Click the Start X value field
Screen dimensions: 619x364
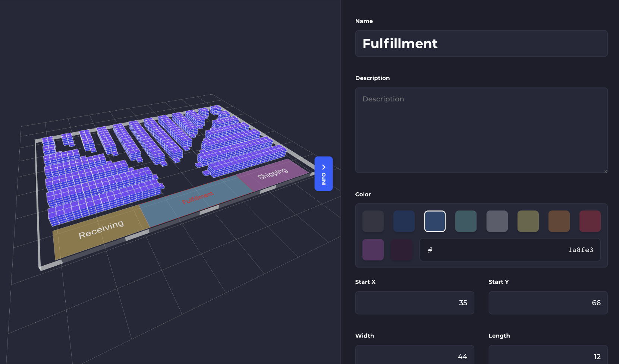[414, 303]
